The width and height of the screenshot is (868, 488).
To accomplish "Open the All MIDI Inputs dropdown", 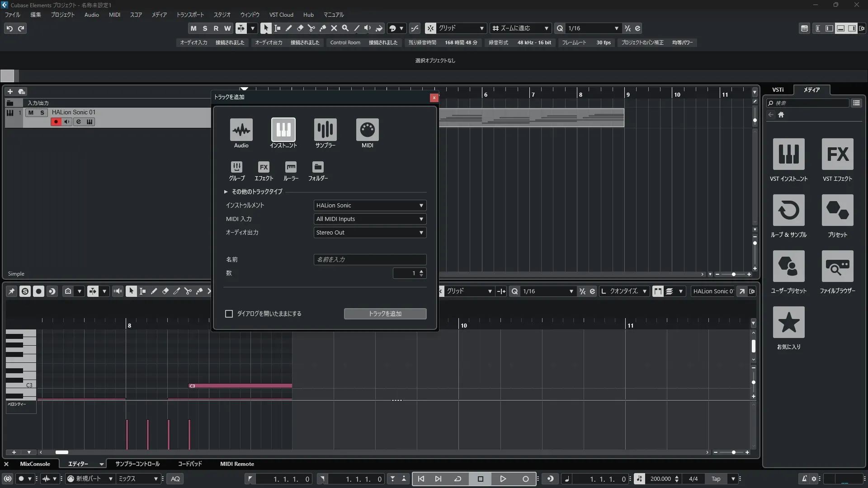I will pos(370,219).
